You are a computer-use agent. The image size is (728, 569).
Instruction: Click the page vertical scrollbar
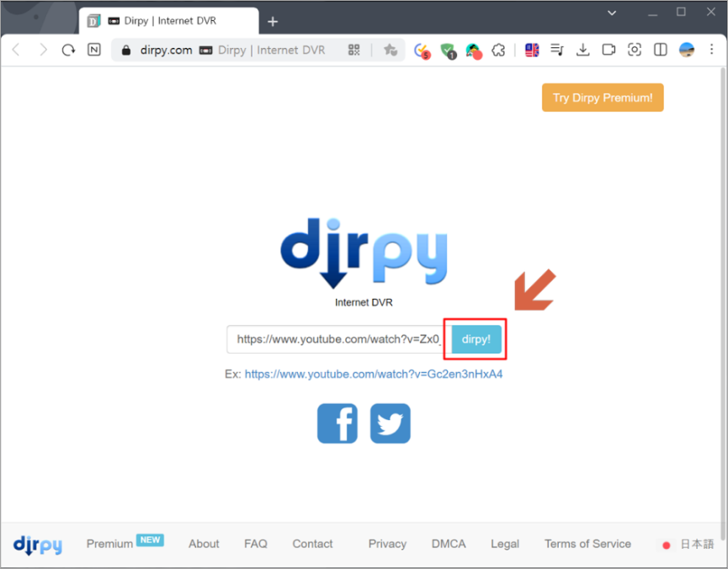(723, 302)
